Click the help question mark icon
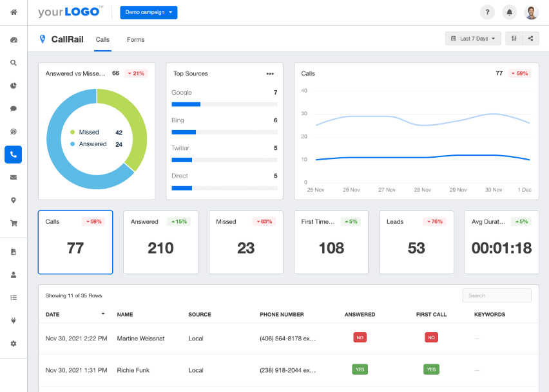Image resolution: width=549 pixels, height=392 pixels. click(x=487, y=12)
